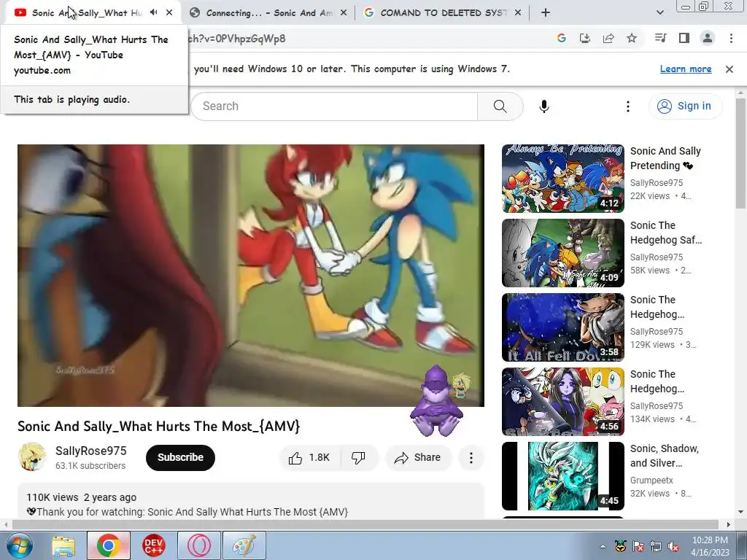Click the YouTube search magnifier button
This screenshot has height=560, width=747.
(500, 106)
